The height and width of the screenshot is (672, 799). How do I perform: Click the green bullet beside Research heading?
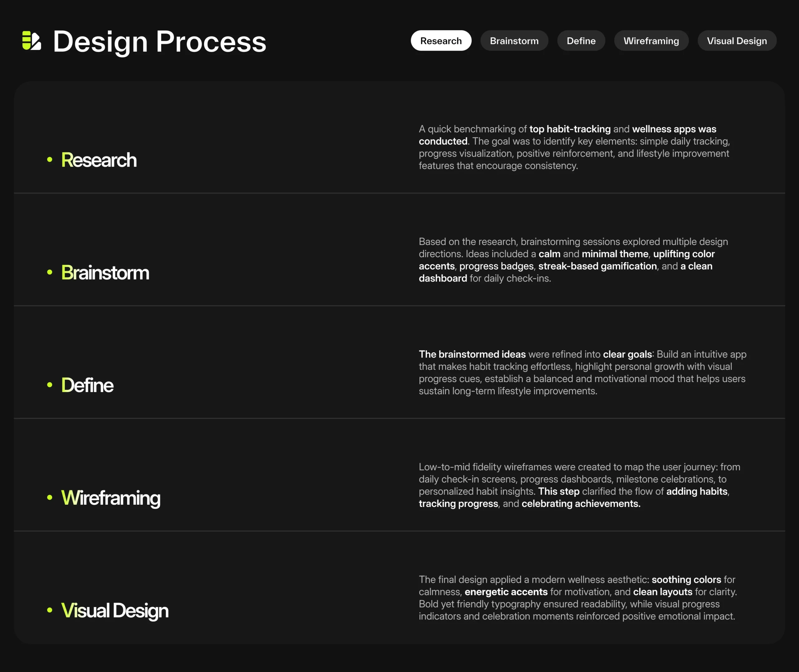click(50, 159)
